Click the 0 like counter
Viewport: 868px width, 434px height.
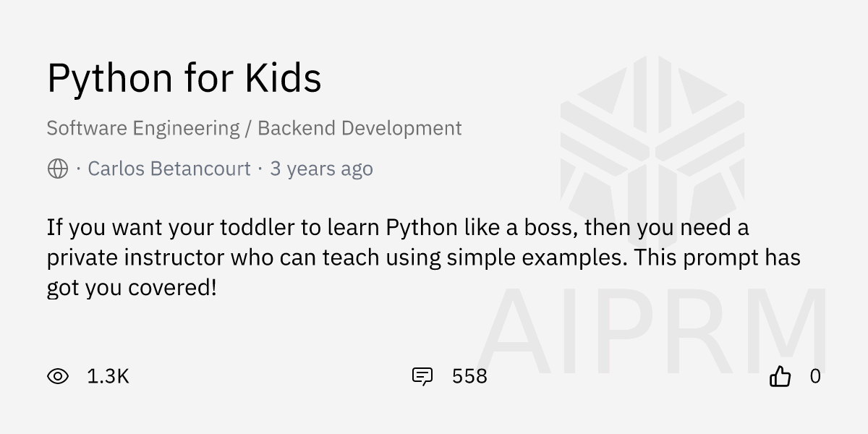816,376
